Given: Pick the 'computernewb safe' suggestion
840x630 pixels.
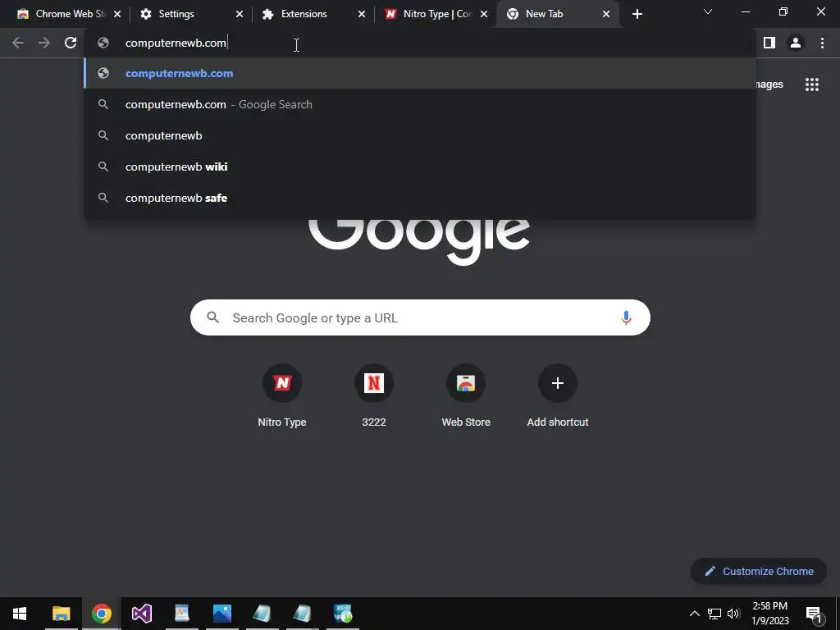Looking at the screenshot, I should pos(420,198).
